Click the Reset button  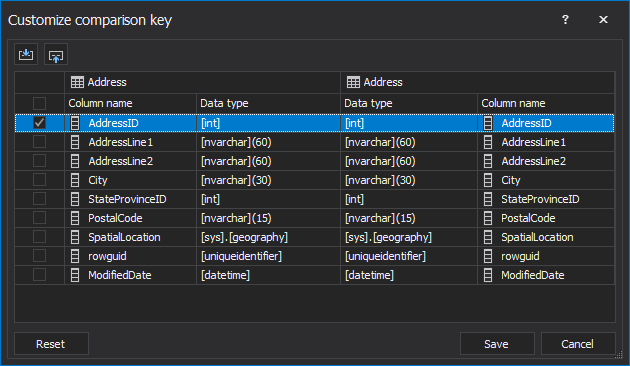[51, 344]
